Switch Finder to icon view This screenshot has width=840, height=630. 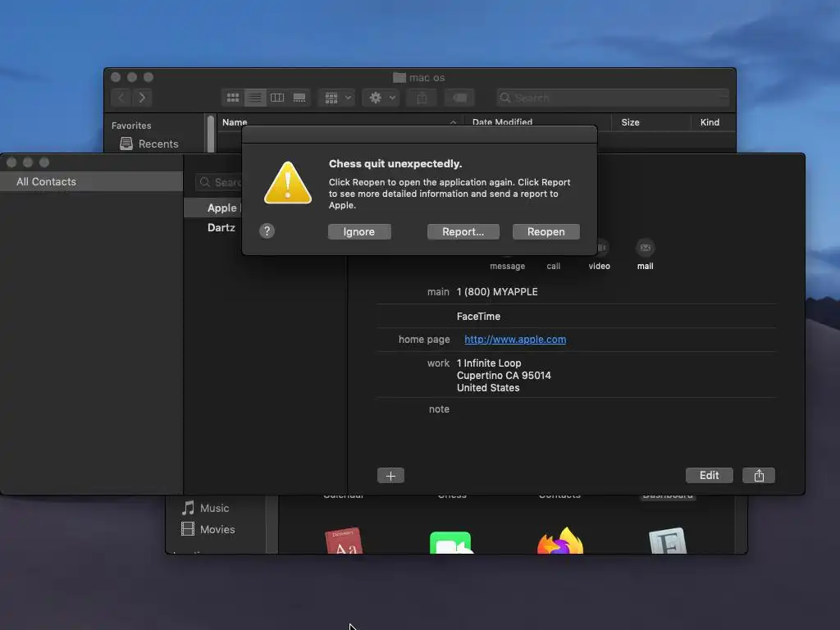pyautogui.click(x=233, y=98)
